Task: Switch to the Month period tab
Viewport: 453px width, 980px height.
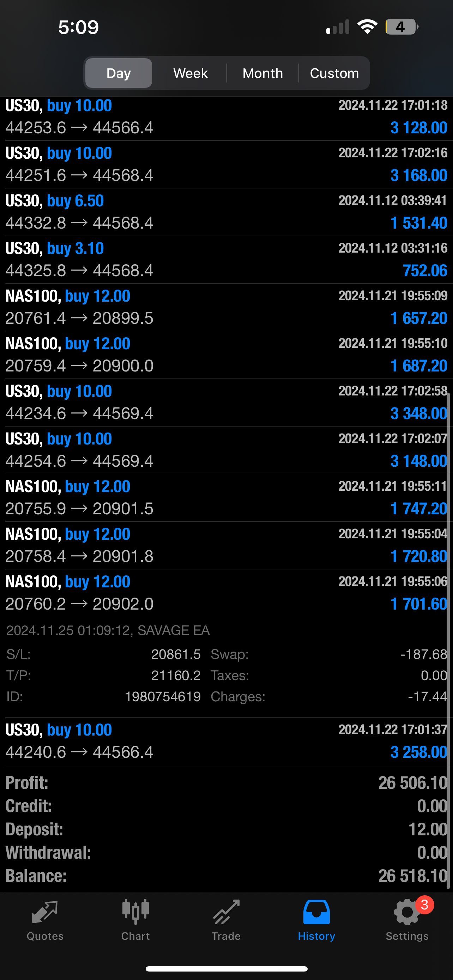Action: [263, 73]
